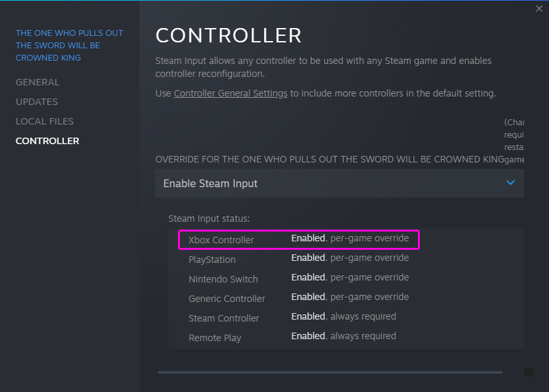Switch to the Updates tab
Viewport: 549px width, 392px height.
(x=37, y=102)
